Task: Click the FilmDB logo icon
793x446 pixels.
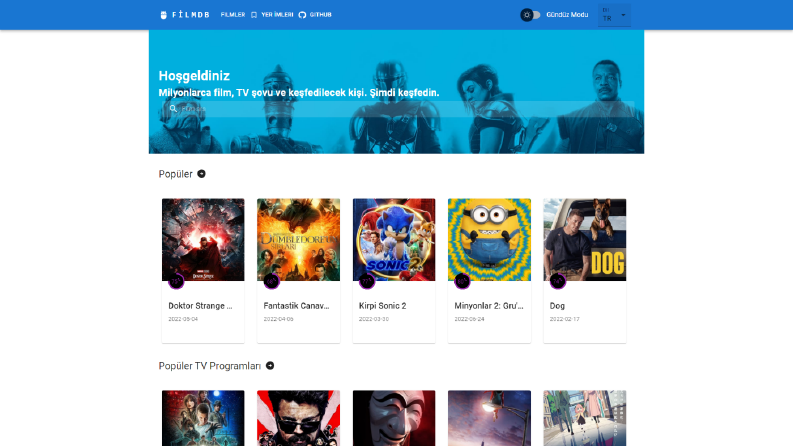Action: click(x=163, y=15)
